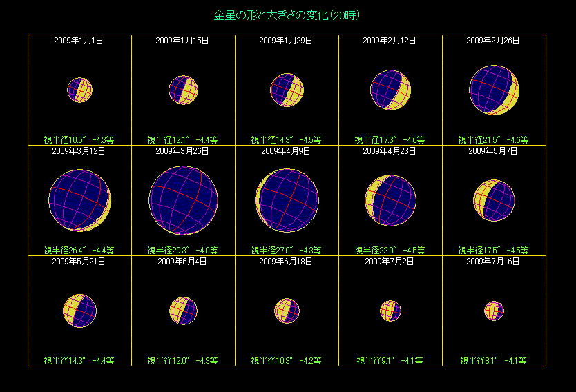This screenshot has width=576, height=392.
Task: Select the Venus disc for 2009年4月9日
Action: point(287,201)
